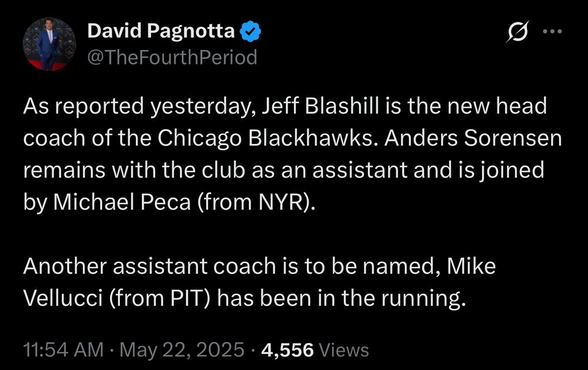Screen dimensions: 588x370
Task: Click the 11:54 AM timestamp
Action: [63, 350]
